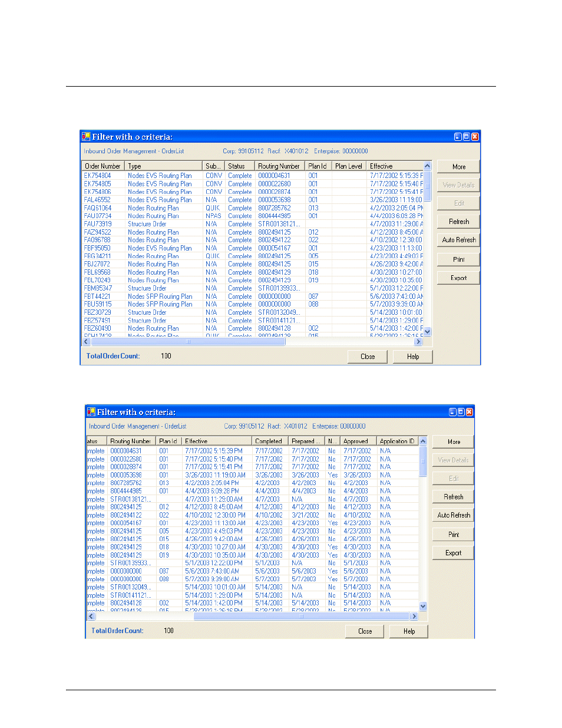
Task: Click the app icon in upper window title bar
Action: pyautogui.click(x=86, y=137)
